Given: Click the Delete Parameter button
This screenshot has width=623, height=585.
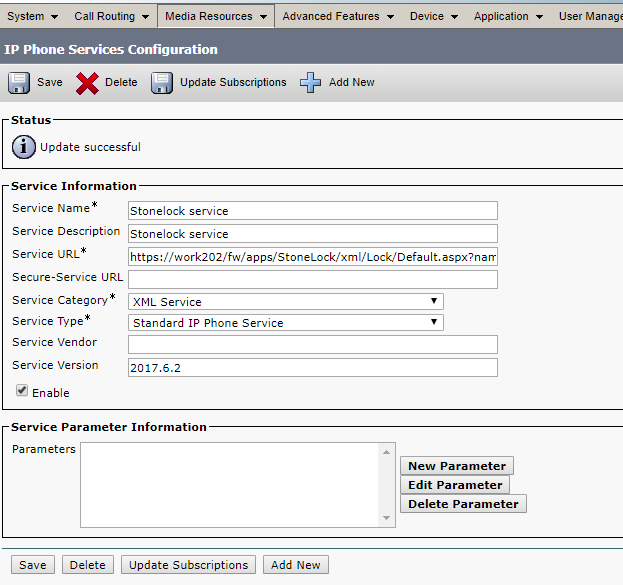Looking at the screenshot, I should (463, 504).
